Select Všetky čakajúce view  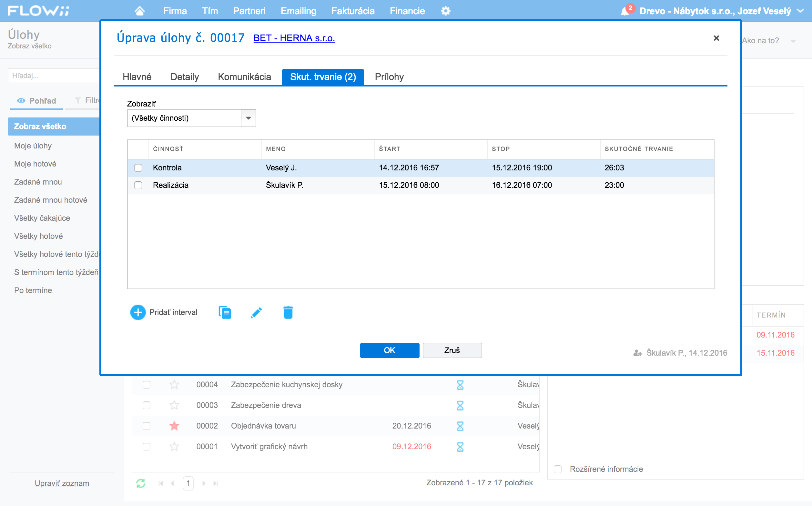coord(42,218)
